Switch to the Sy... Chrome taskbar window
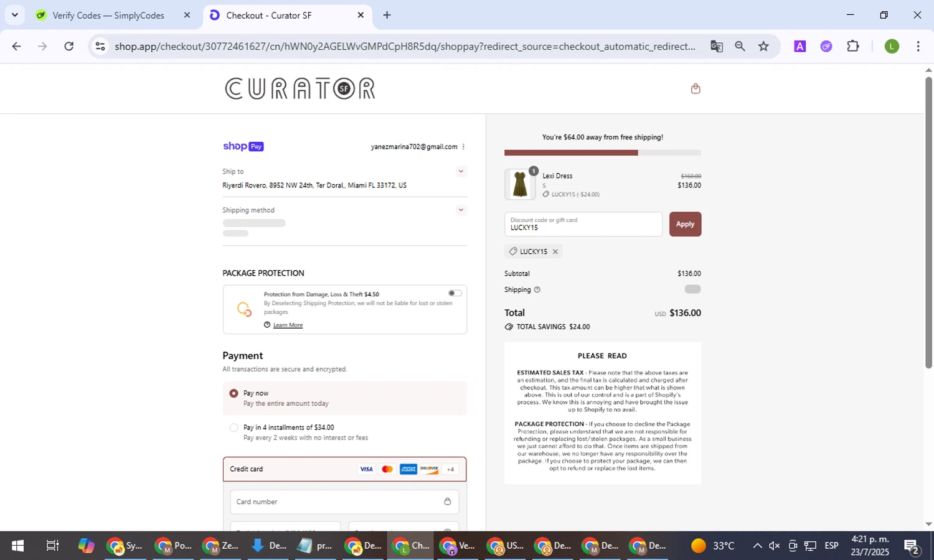 tap(125, 546)
